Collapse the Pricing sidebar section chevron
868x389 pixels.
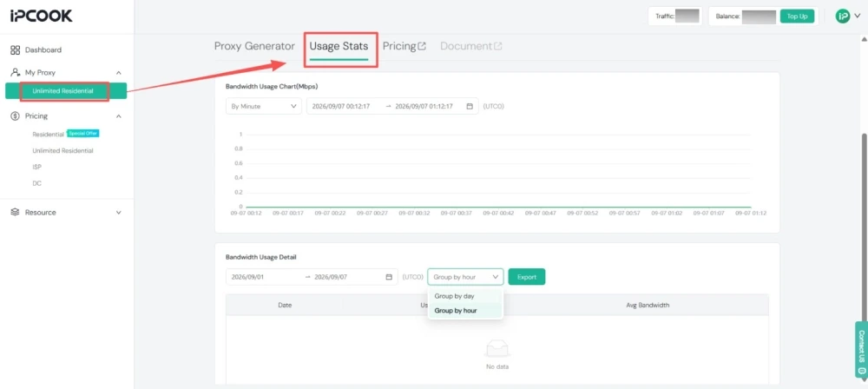point(118,116)
